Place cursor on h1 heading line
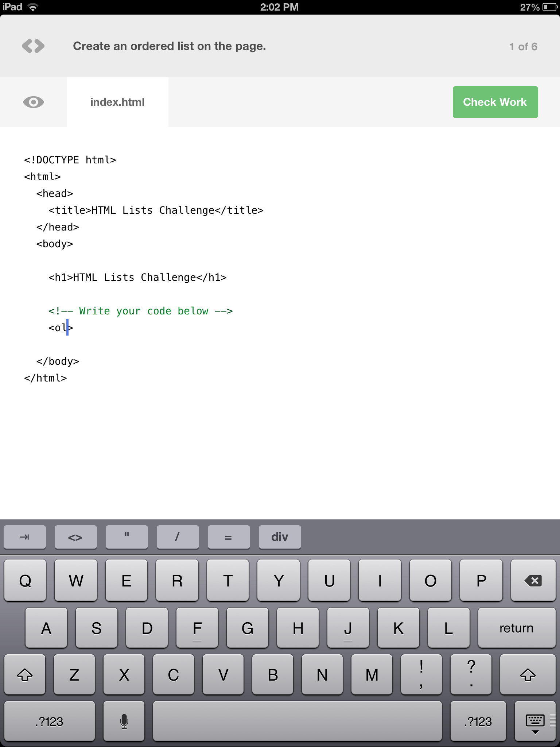 (x=137, y=277)
